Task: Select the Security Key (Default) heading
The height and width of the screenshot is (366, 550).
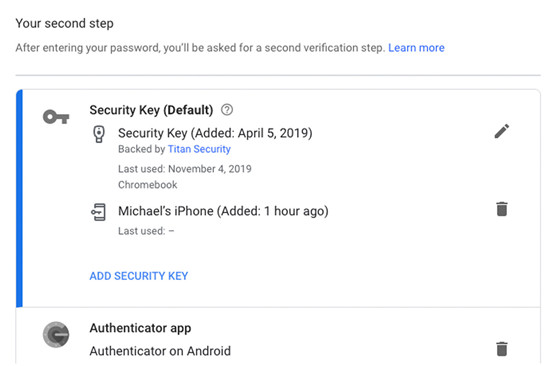Action: [151, 110]
